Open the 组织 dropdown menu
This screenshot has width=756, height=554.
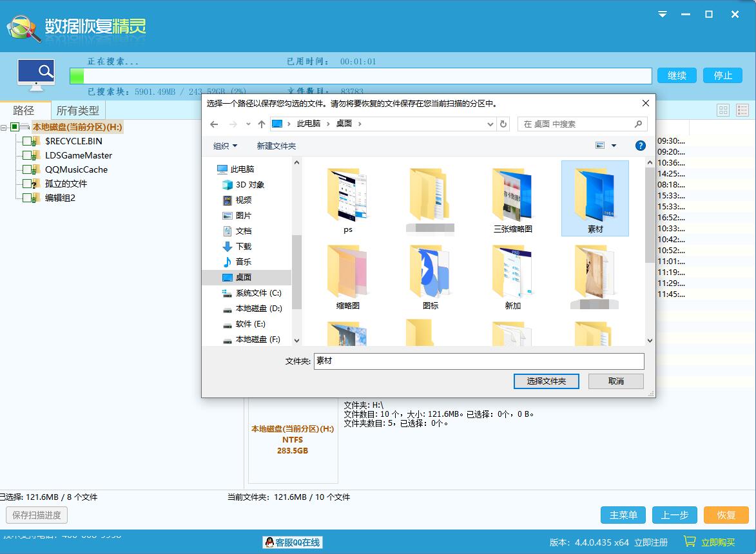[225, 146]
